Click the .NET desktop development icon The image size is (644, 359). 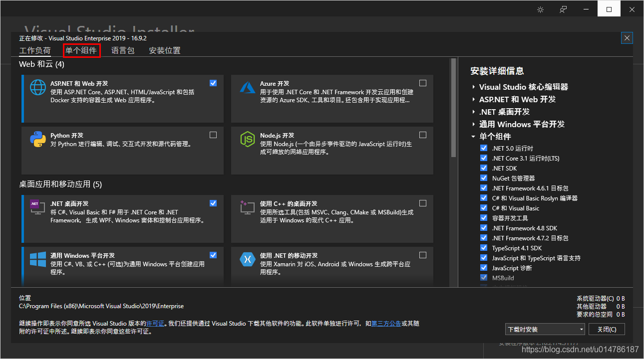point(38,207)
